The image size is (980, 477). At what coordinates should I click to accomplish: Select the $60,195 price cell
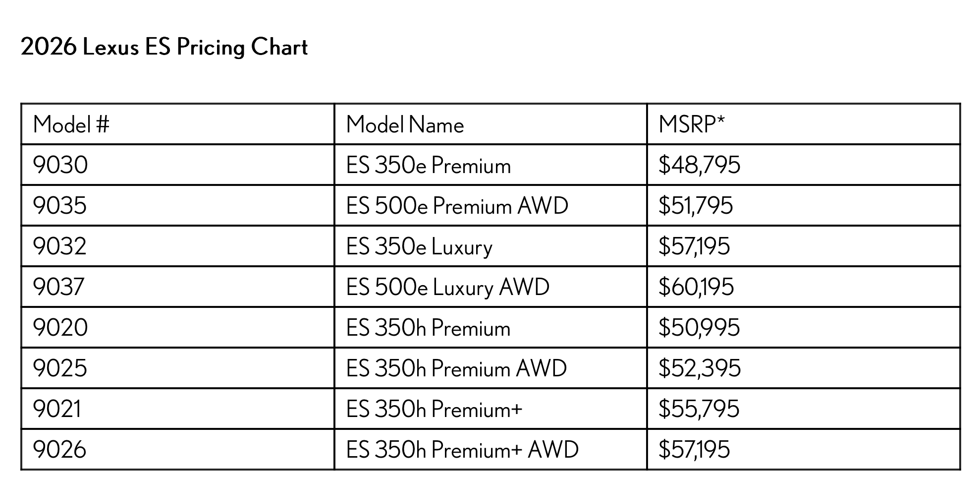coord(696,287)
